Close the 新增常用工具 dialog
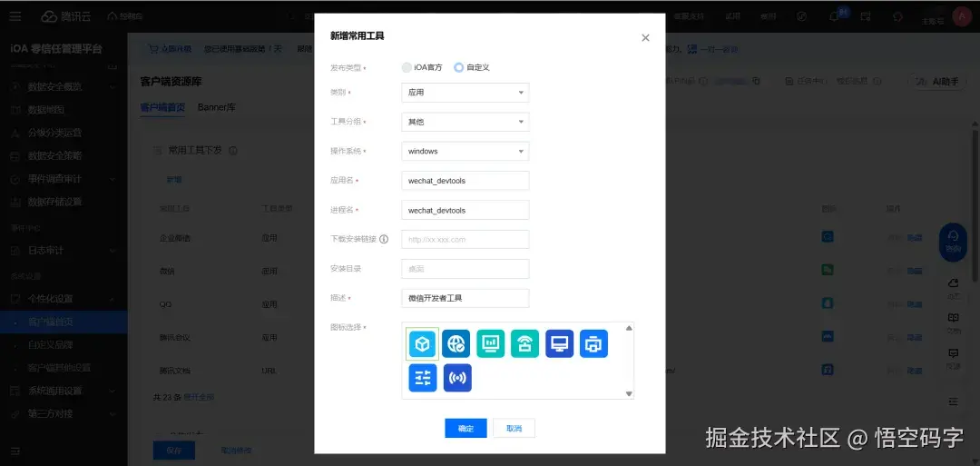Image resolution: width=980 pixels, height=466 pixels. [646, 37]
